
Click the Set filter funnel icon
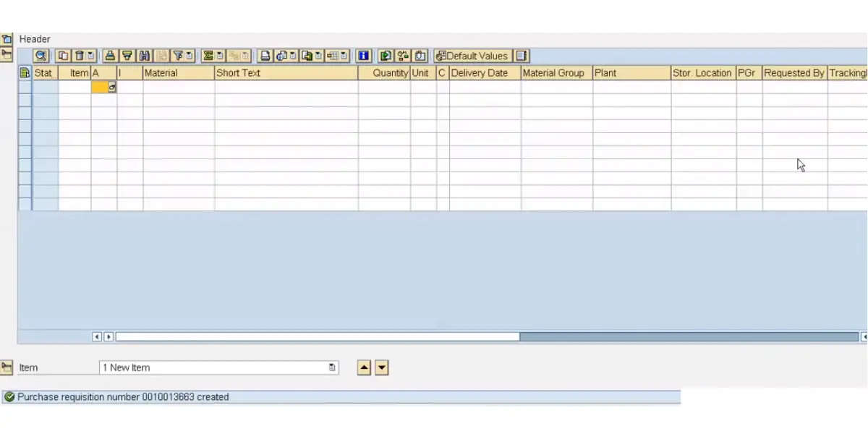pyautogui.click(x=177, y=56)
